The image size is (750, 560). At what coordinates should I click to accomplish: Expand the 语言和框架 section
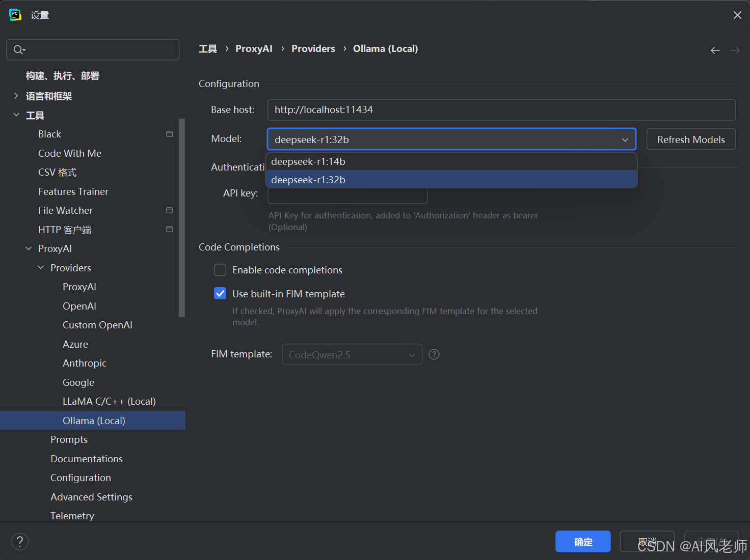(16, 96)
